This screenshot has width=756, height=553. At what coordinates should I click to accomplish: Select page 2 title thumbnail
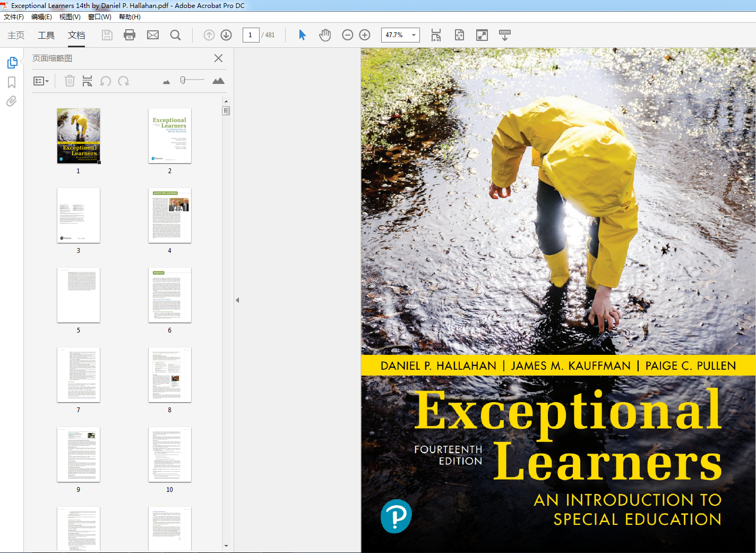(170, 136)
